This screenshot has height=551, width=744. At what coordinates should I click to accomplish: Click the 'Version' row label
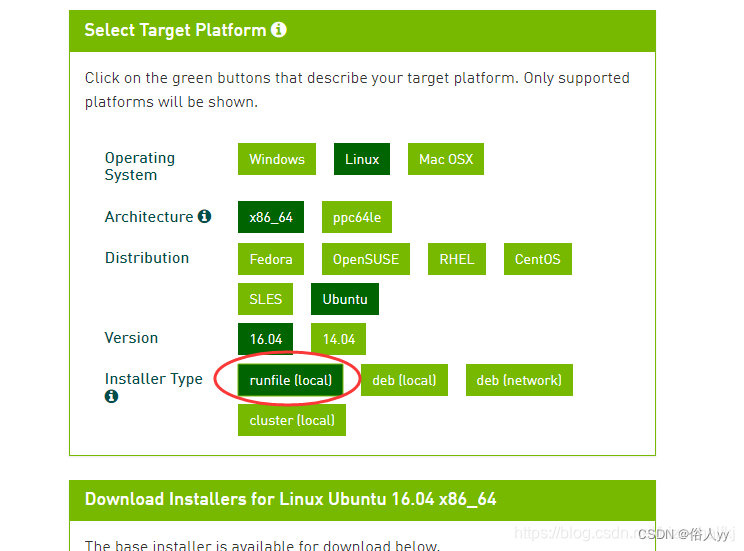coord(131,338)
